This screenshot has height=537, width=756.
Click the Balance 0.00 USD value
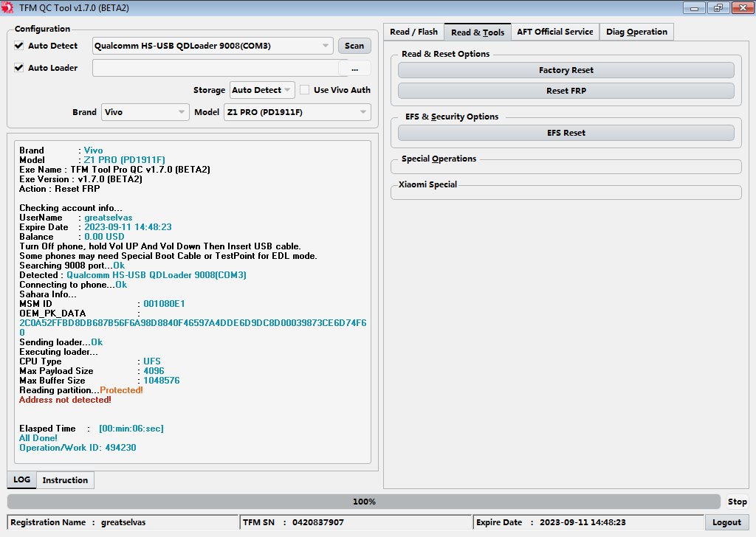tap(104, 237)
